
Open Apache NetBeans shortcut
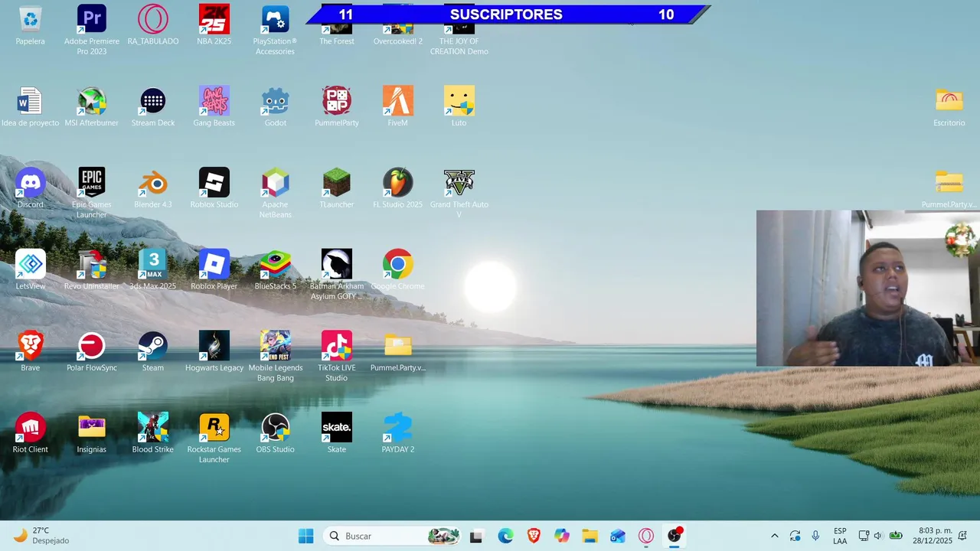[276, 183]
